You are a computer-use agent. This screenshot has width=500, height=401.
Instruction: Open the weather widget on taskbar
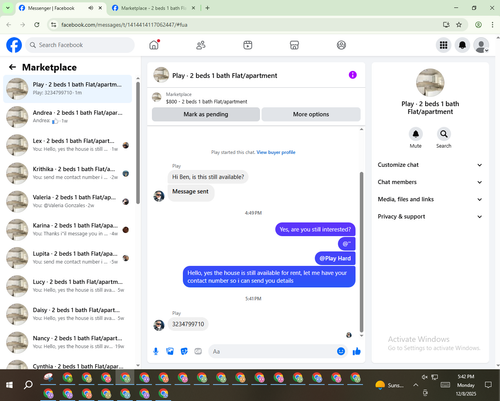click(x=389, y=385)
